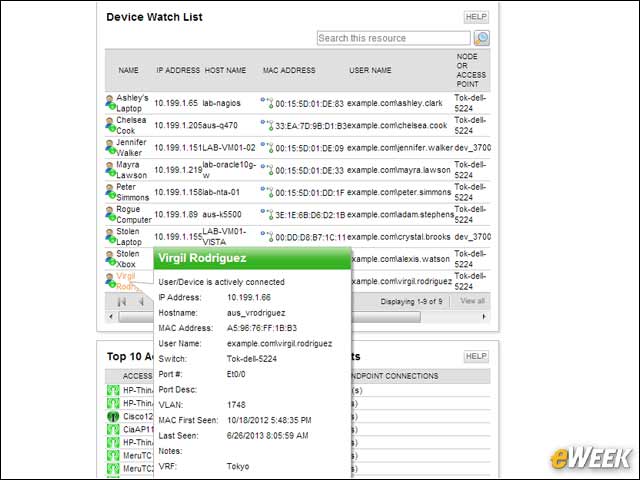Click IP address 10.199.1.89
Screen dimensions: 640x480
point(176,214)
